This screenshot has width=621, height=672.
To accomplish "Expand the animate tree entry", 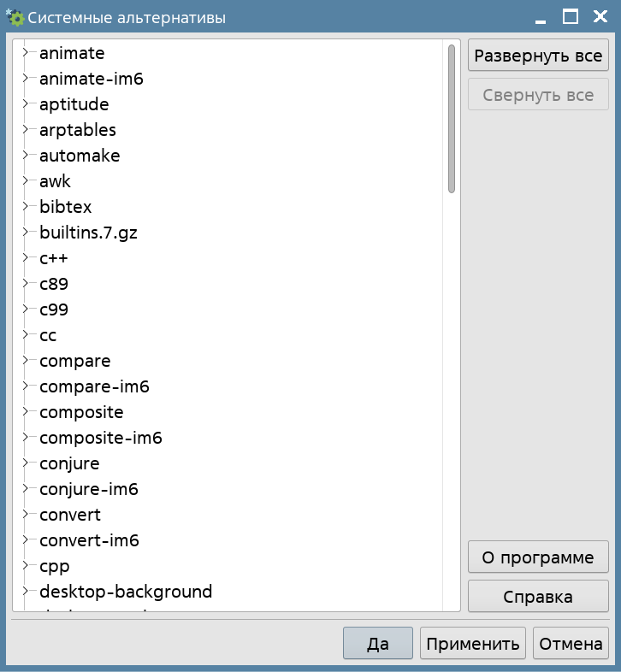I will pos(26,53).
